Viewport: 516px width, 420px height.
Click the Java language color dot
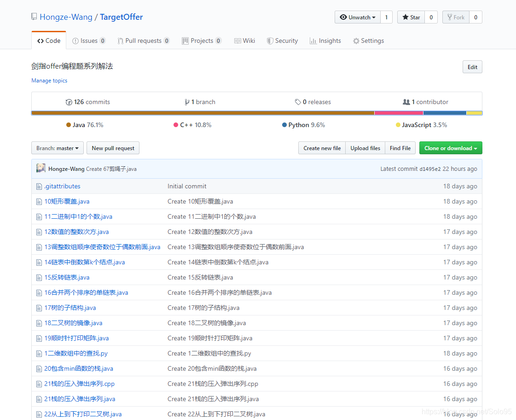69,125
